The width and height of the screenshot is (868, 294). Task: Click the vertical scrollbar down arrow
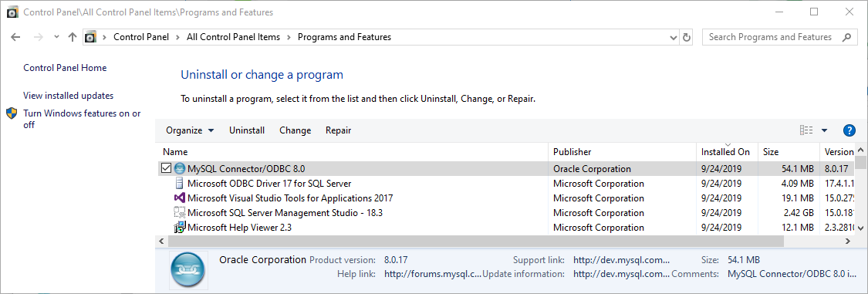pos(860,228)
